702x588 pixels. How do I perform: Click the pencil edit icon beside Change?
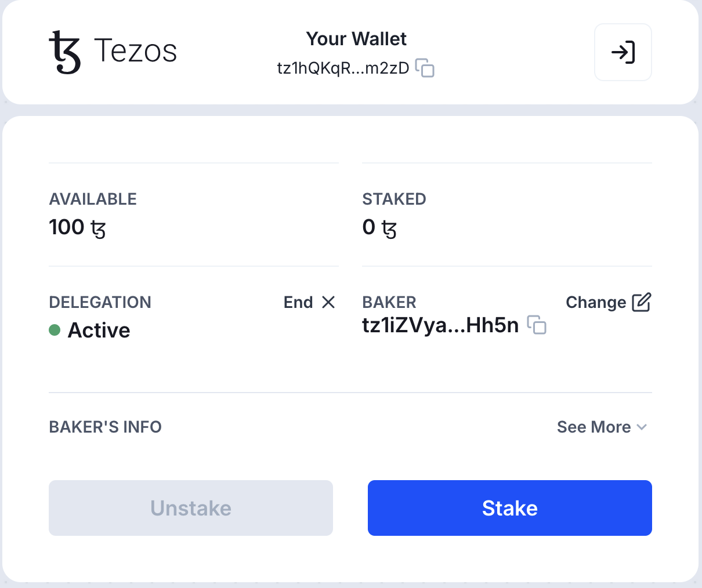click(x=641, y=302)
